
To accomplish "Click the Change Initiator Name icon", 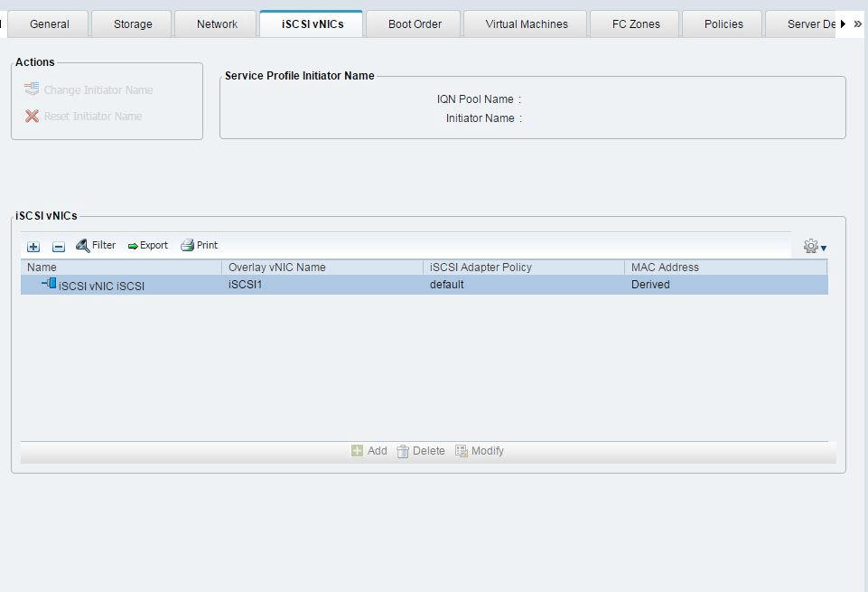I will tap(32, 89).
